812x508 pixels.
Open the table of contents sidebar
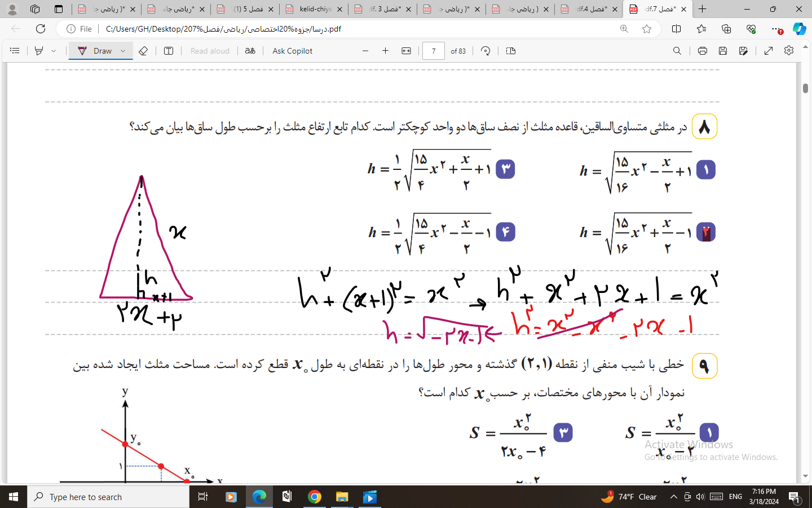(x=15, y=51)
